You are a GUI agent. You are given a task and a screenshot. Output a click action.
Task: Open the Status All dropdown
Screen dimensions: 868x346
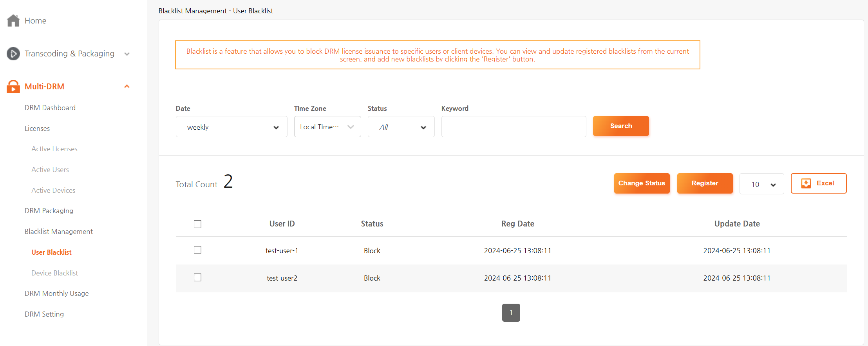[x=401, y=127]
